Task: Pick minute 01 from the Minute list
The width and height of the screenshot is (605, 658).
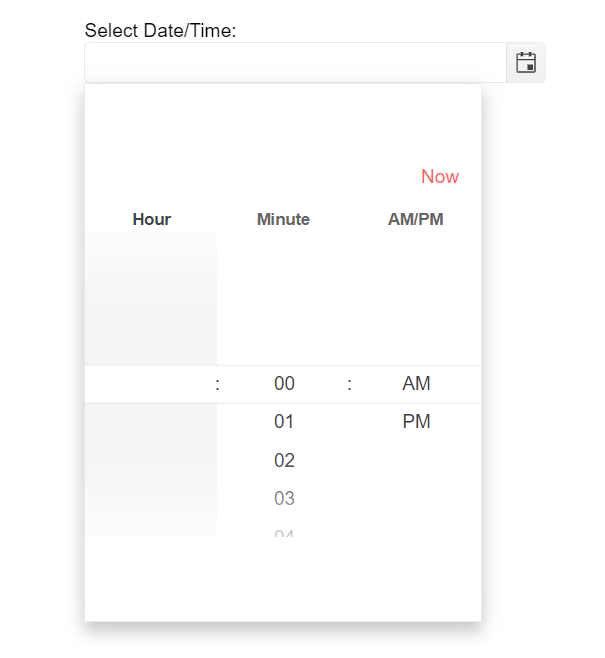Action: 284,421
